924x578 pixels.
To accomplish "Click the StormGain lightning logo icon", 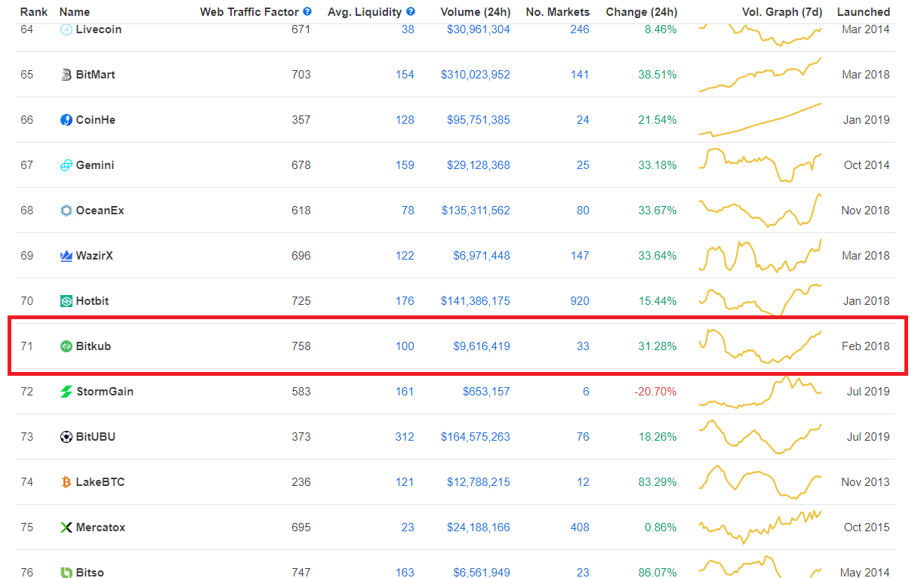I will 66,392.
